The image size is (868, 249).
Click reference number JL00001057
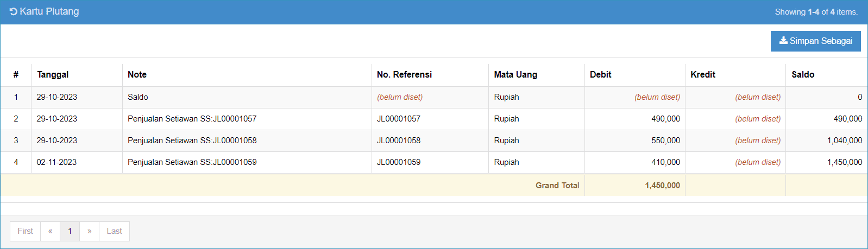coord(399,119)
